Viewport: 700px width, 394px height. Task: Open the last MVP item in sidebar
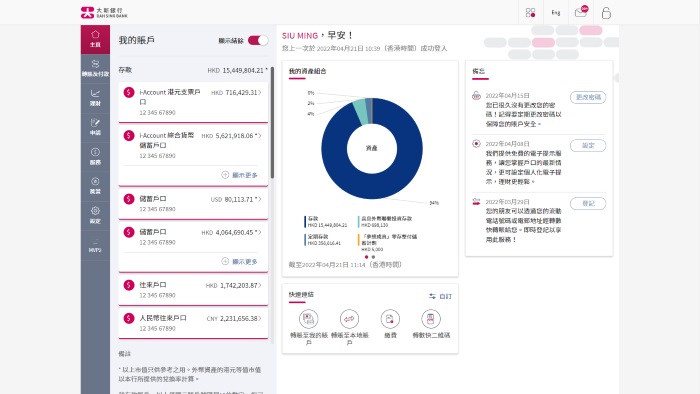[x=95, y=245]
